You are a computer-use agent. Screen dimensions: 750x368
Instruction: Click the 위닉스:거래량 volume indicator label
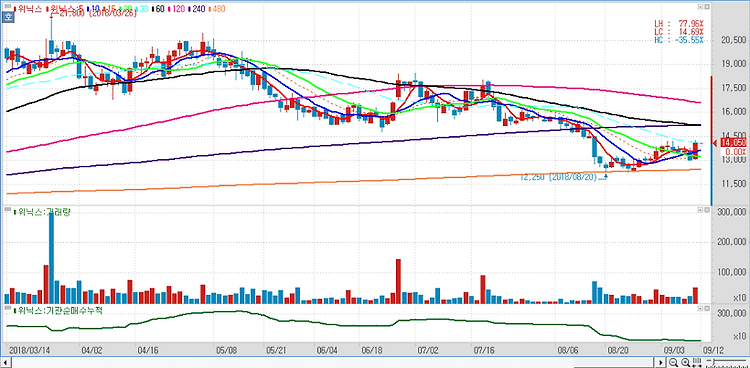(x=43, y=212)
